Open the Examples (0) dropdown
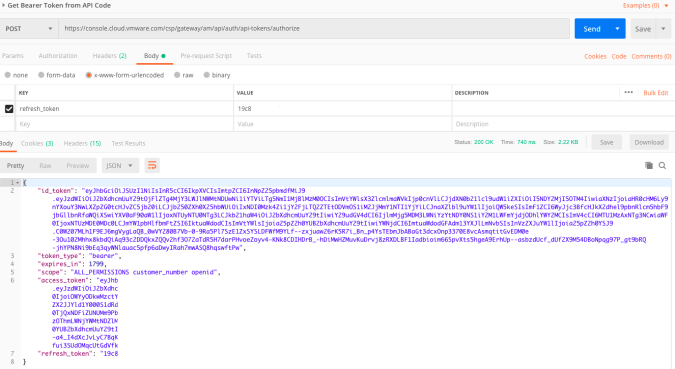This screenshot has height=369, width=675. pyautogui.click(x=645, y=6)
